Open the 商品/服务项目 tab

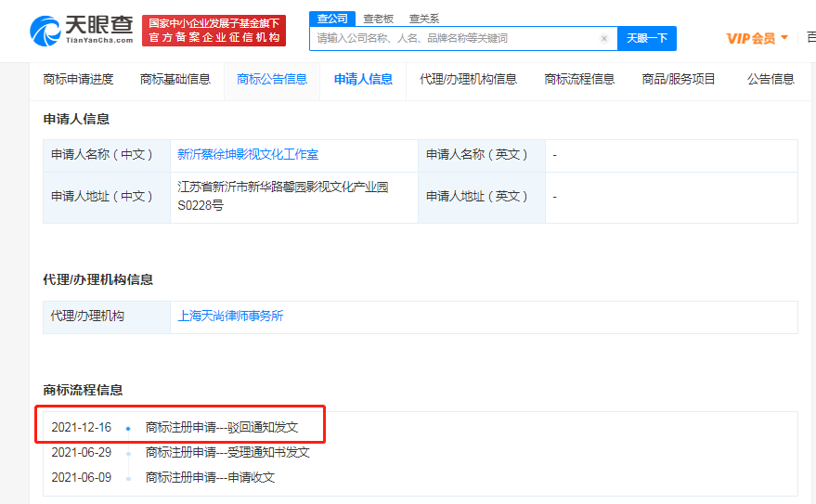(x=678, y=79)
